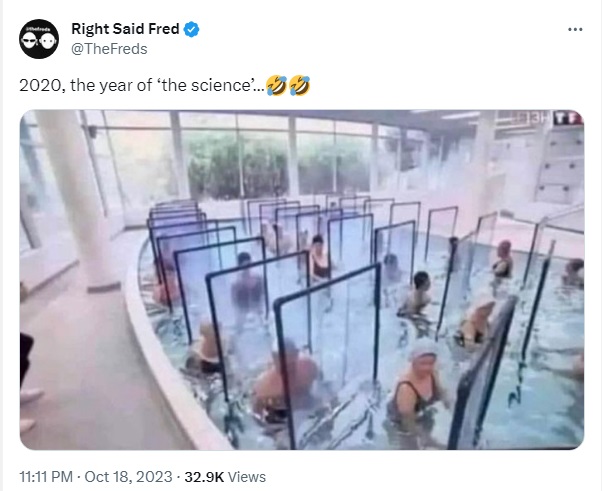Click the tweet text '2020, the year of'
The height and width of the screenshot is (491, 604).
pos(86,85)
